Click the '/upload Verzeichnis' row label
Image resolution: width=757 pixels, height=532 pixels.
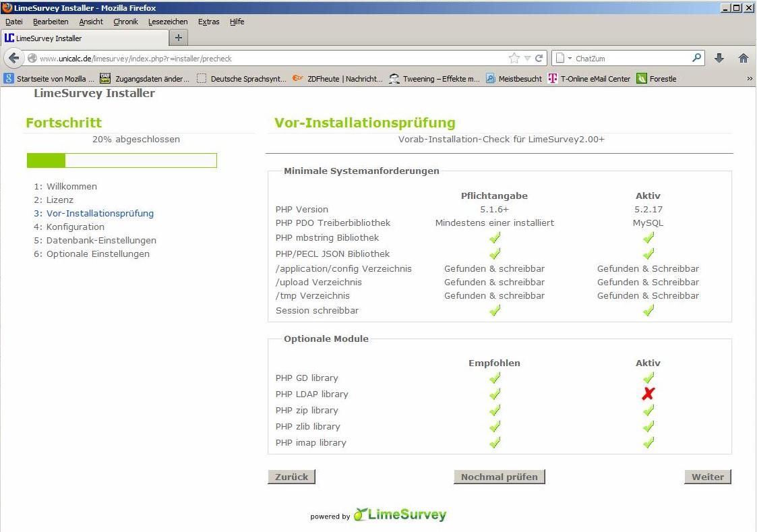(x=319, y=282)
